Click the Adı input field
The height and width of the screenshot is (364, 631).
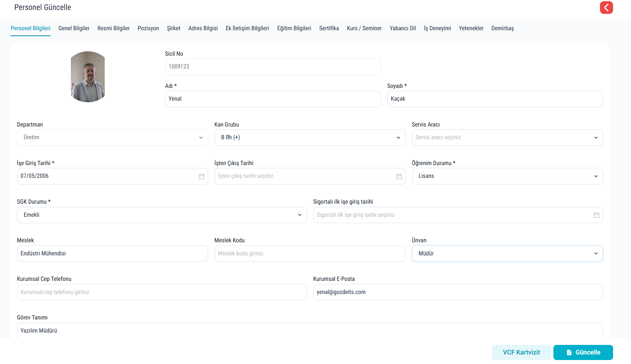pos(273,99)
